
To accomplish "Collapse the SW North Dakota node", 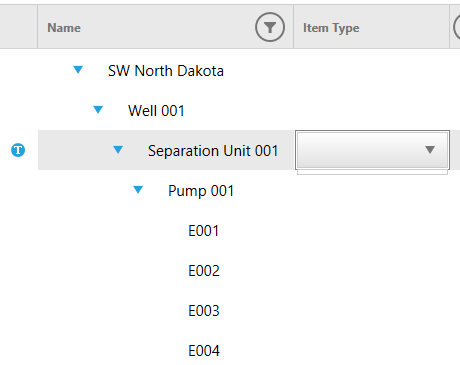I will 78,70.
